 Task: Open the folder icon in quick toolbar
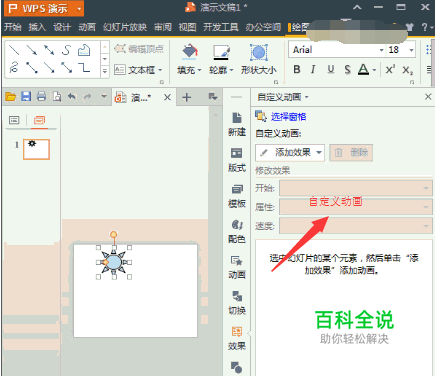coord(11,97)
